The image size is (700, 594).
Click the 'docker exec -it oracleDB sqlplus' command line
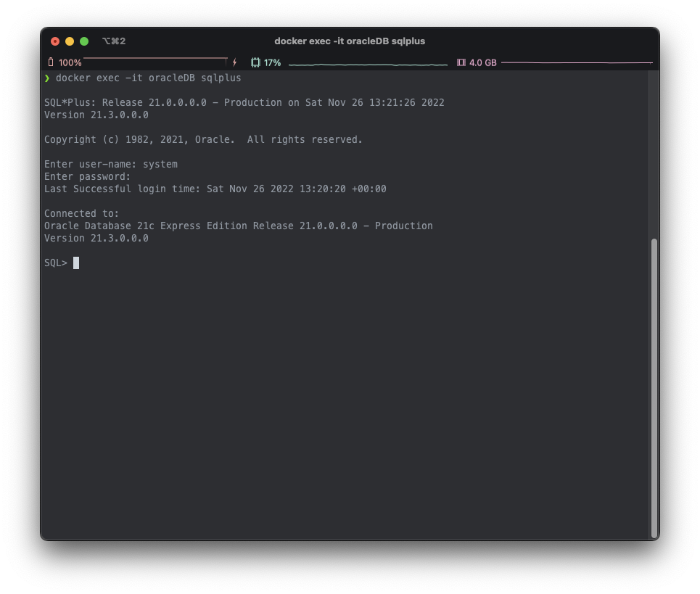click(148, 78)
